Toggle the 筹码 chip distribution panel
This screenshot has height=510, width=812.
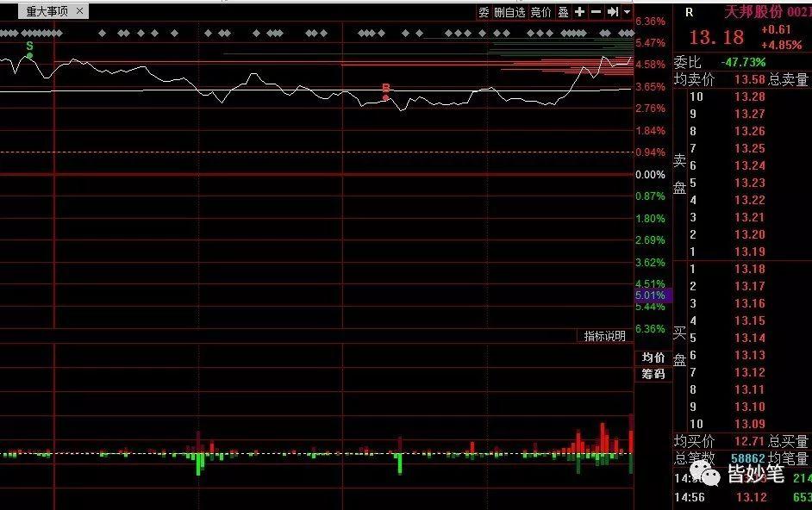coord(653,375)
